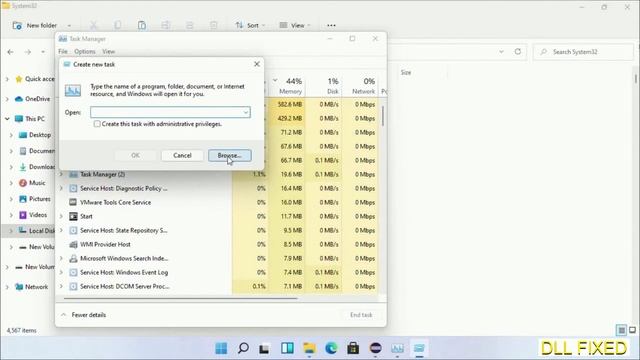Select Music in Explorer sidebar
Viewport: 640px width, 360px height.
[x=37, y=183]
